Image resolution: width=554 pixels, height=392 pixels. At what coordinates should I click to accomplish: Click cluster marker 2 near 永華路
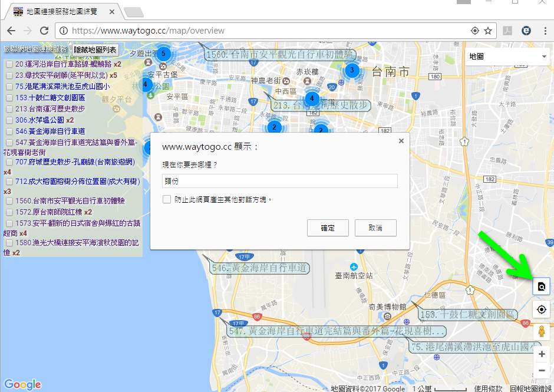click(274, 127)
